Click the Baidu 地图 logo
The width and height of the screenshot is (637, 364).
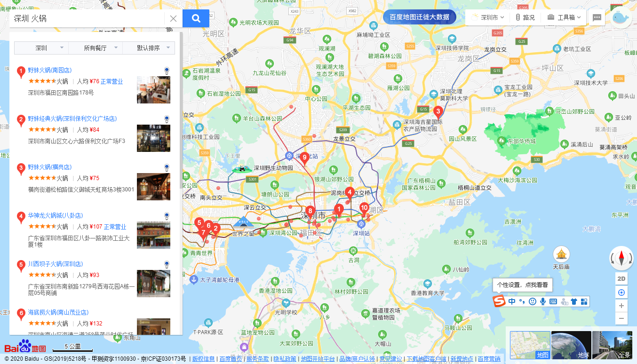[x=25, y=347]
